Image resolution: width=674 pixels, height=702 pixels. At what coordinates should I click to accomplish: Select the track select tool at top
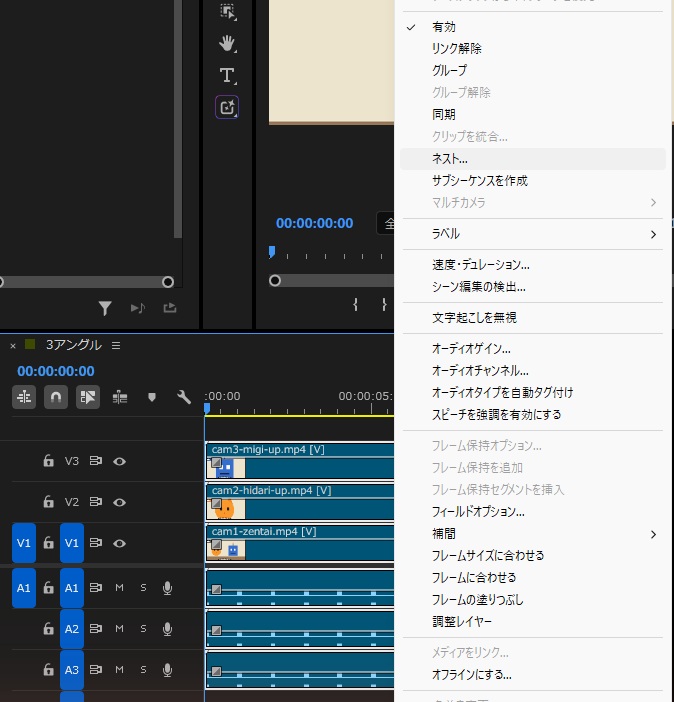[x=228, y=12]
